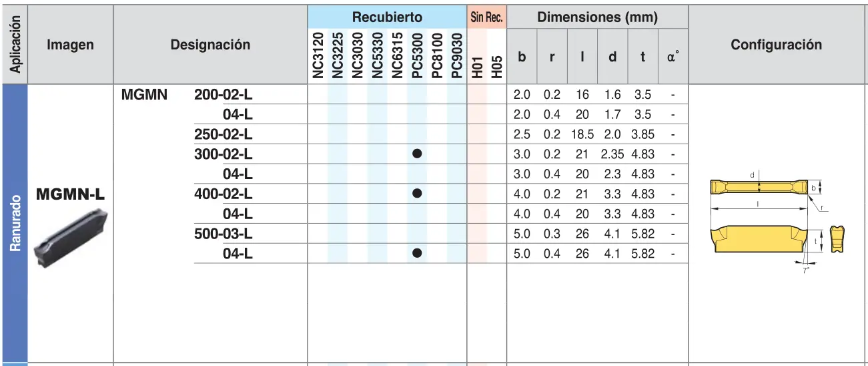Select designation 250-02-L
Viewport: 868px width, 366px height.
(x=223, y=134)
